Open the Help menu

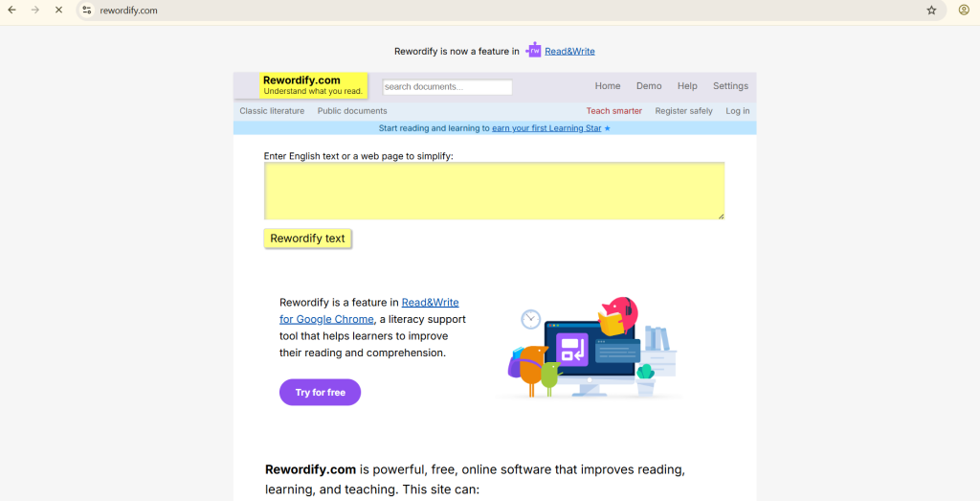pyautogui.click(x=687, y=86)
